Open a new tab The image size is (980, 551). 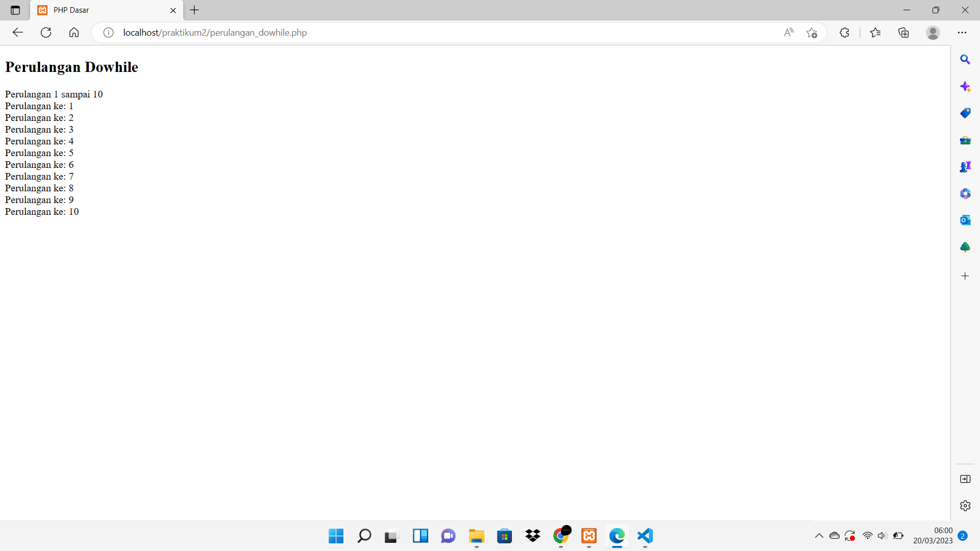(194, 10)
